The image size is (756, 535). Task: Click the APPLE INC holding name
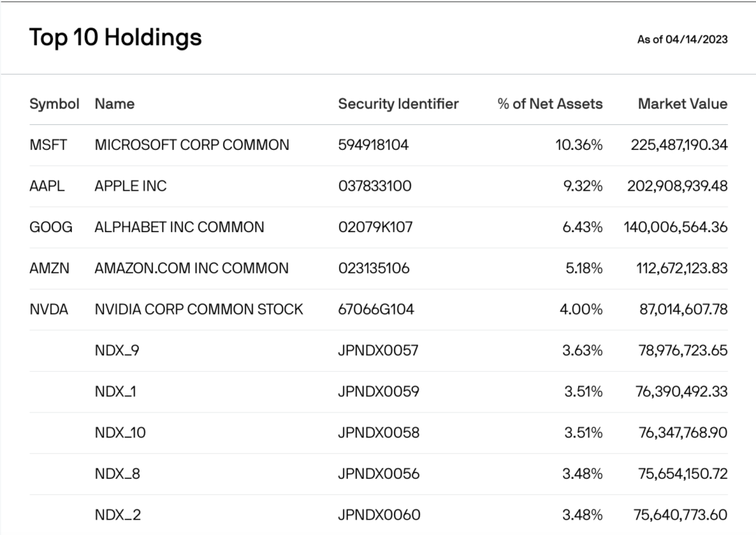coord(131,186)
